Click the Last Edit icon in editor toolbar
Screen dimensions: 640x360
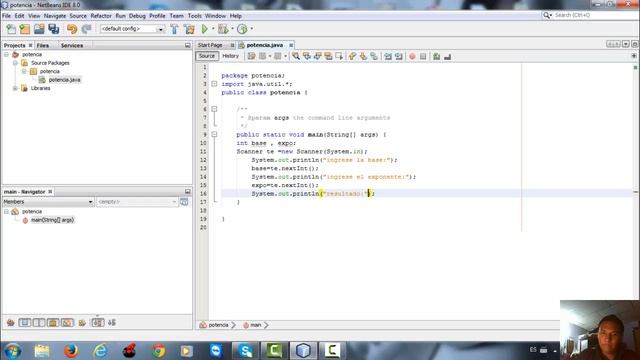[x=251, y=56]
